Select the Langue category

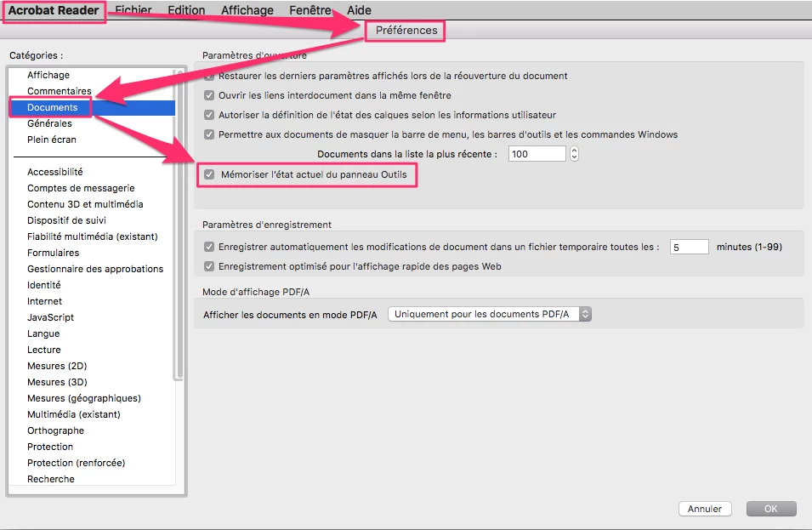pos(43,333)
